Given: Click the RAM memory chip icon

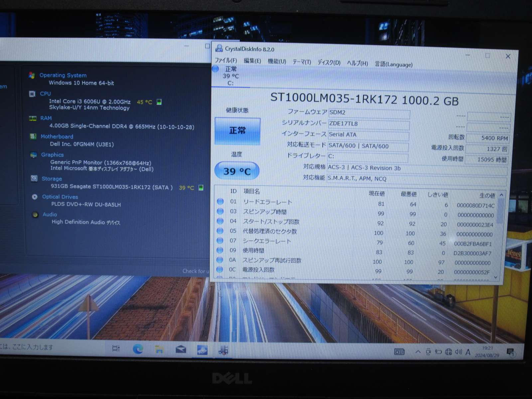Looking at the screenshot, I should pos(33,118).
